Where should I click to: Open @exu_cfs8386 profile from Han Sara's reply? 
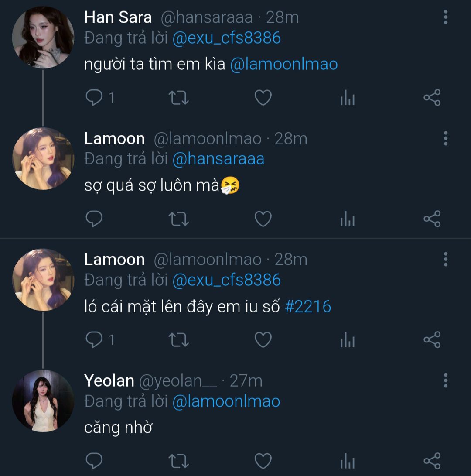pyautogui.click(x=226, y=38)
